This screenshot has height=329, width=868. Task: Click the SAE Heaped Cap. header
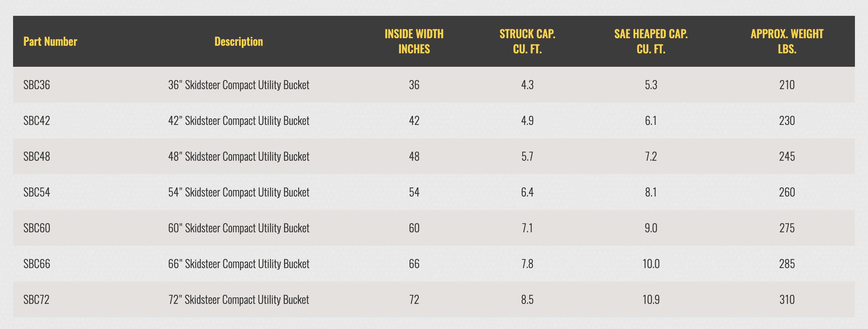point(651,42)
